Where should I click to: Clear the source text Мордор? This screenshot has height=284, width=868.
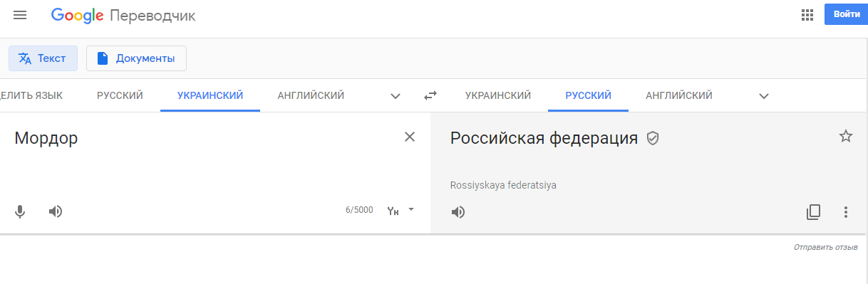coord(410,137)
